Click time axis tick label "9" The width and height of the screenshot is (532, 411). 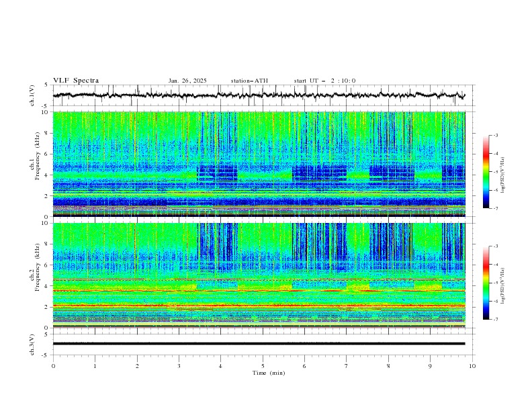click(x=430, y=366)
